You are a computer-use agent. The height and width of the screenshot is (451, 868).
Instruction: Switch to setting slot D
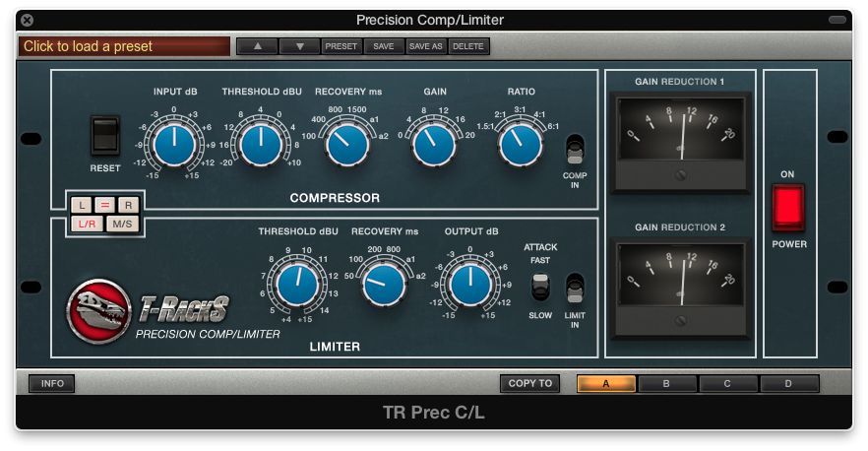click(x=788, y=383)
